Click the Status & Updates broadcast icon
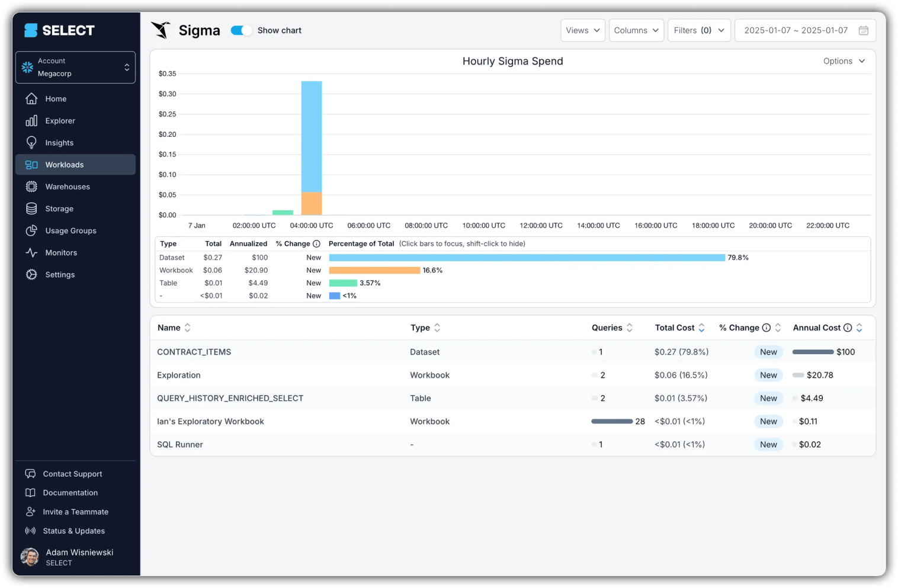 (30, 531)
